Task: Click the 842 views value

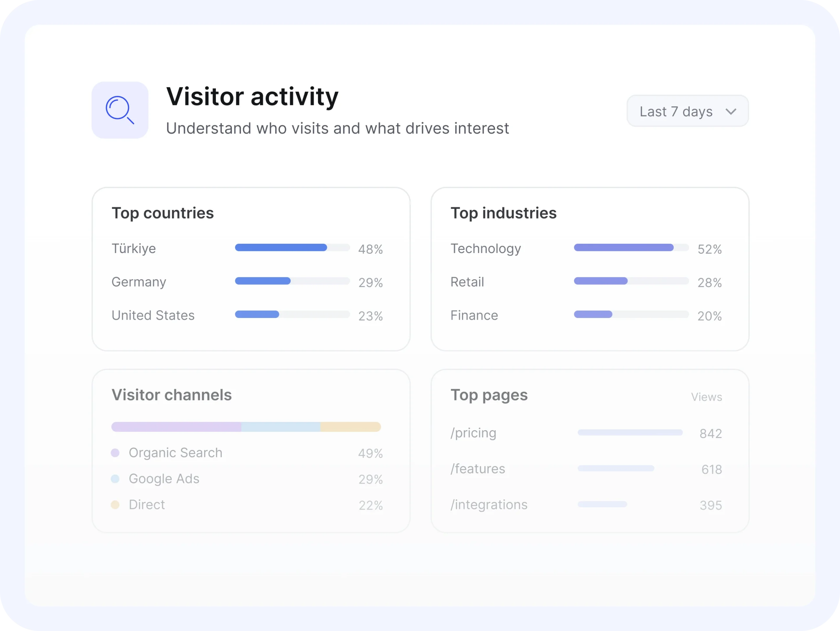Action: [711, 433]
